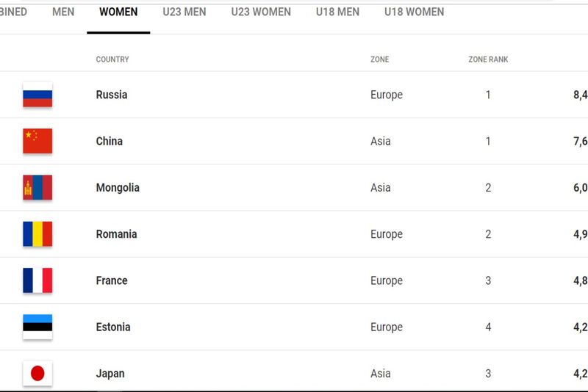
Task: Click the France country name
Action: [x=112, y=280]
